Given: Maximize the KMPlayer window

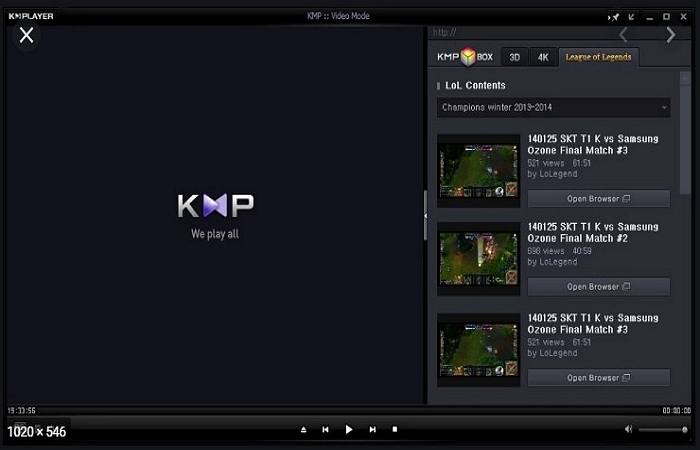Looking at the screenshot, I should (666, 17).
